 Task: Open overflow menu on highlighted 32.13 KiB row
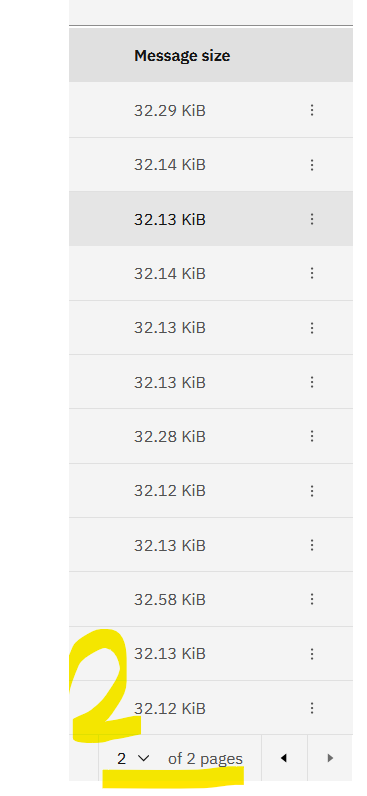click(x=312, y=219)
